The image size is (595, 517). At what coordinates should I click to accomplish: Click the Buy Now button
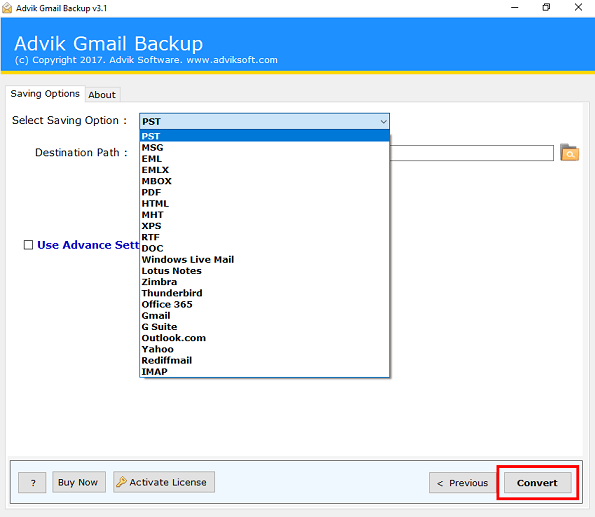click(79, 482)
